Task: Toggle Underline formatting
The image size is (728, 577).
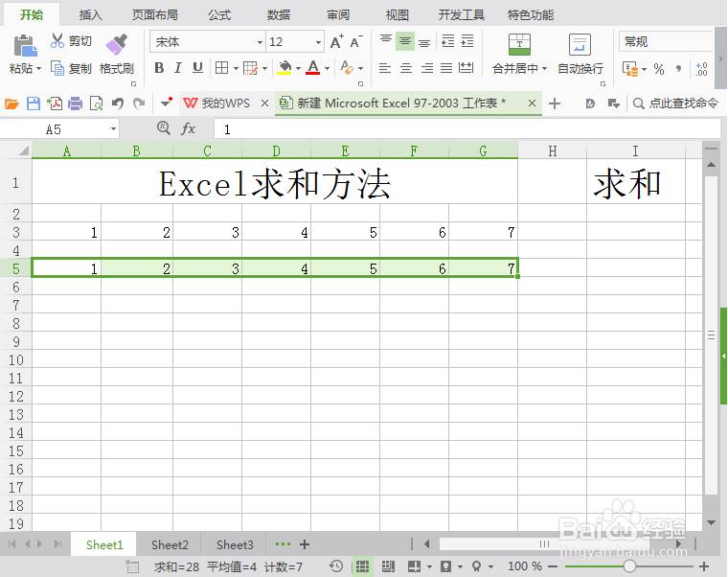Action: tap(197, 68)
